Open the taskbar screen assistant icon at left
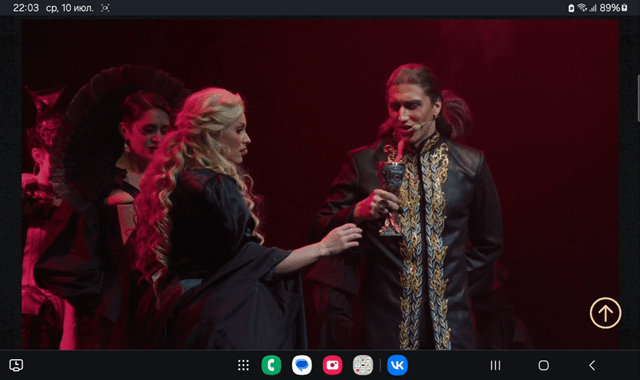This screenshot has width=640, height=380. [16, 365]
